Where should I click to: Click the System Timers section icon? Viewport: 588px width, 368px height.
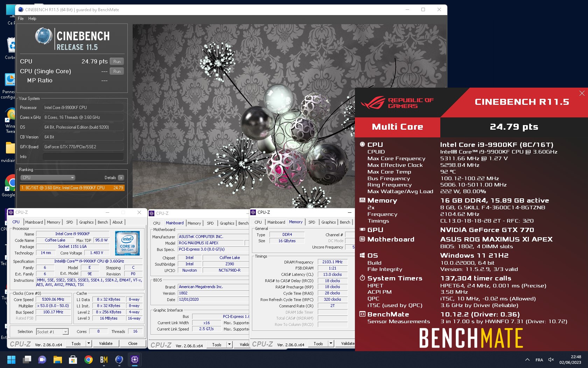tap(362, 278)
